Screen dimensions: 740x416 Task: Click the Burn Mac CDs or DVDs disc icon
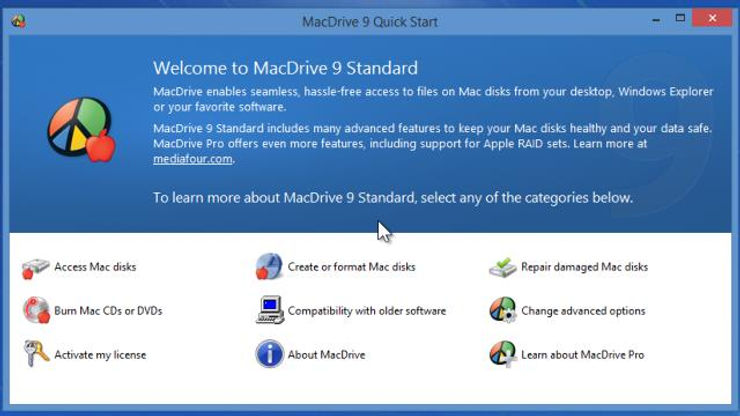[36, 310]
